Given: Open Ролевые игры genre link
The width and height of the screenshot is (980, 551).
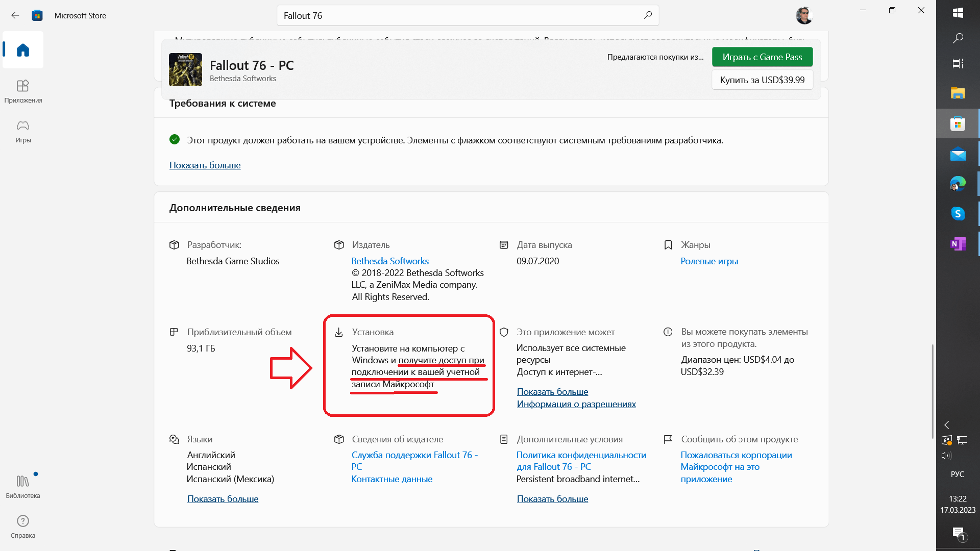Looking at the screenshot, I should (709, 261).
